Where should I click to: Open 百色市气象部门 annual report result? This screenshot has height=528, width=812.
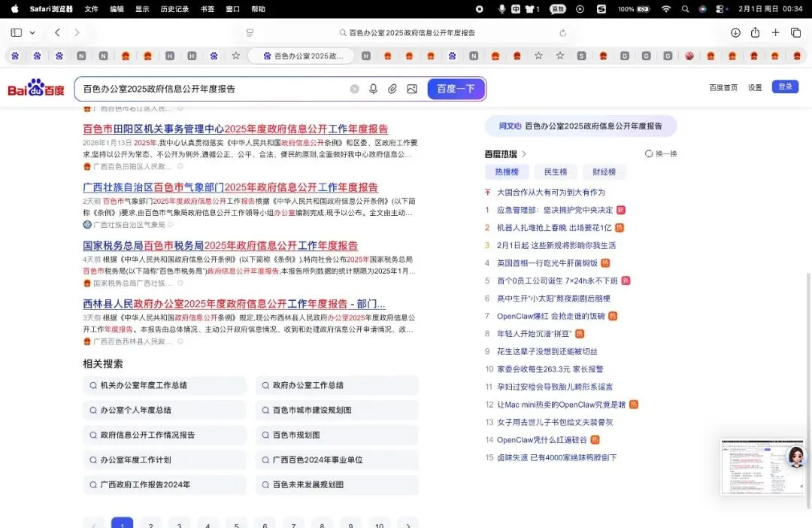point(231,187)
